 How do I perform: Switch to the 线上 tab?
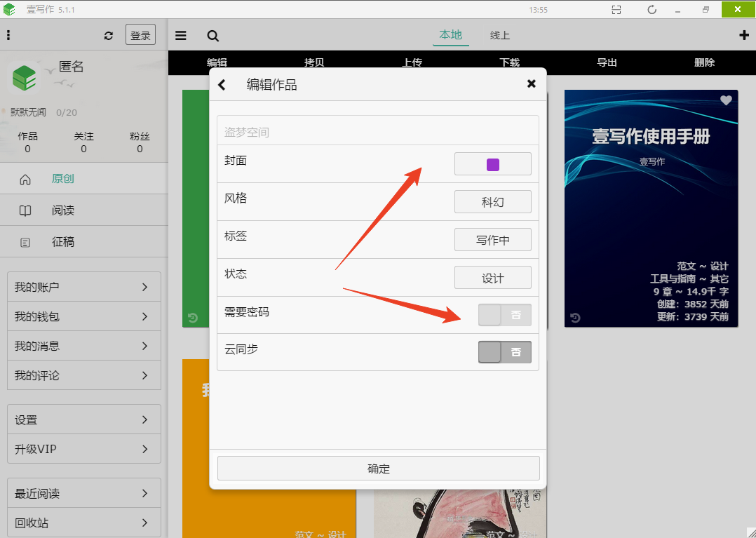[499, 35]
